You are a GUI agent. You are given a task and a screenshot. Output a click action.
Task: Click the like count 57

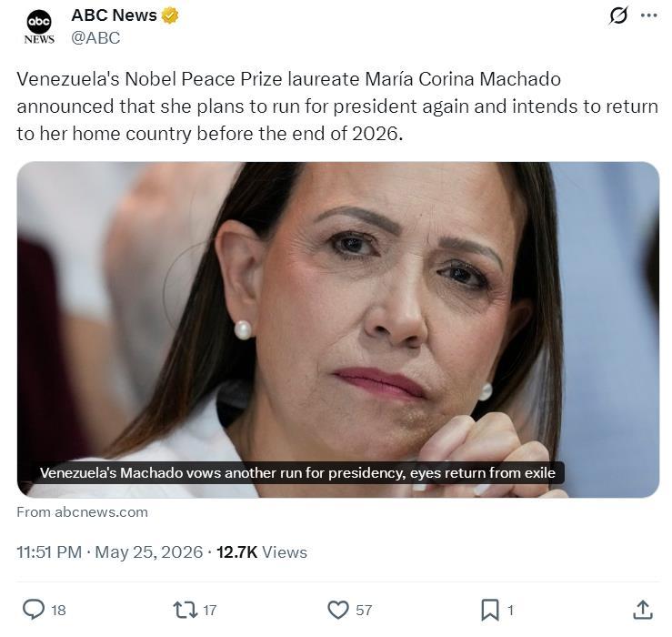coord(364,610)
